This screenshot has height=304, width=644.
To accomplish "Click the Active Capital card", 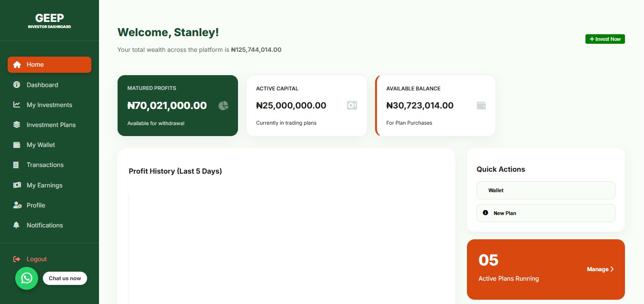I will pos(307,106).
